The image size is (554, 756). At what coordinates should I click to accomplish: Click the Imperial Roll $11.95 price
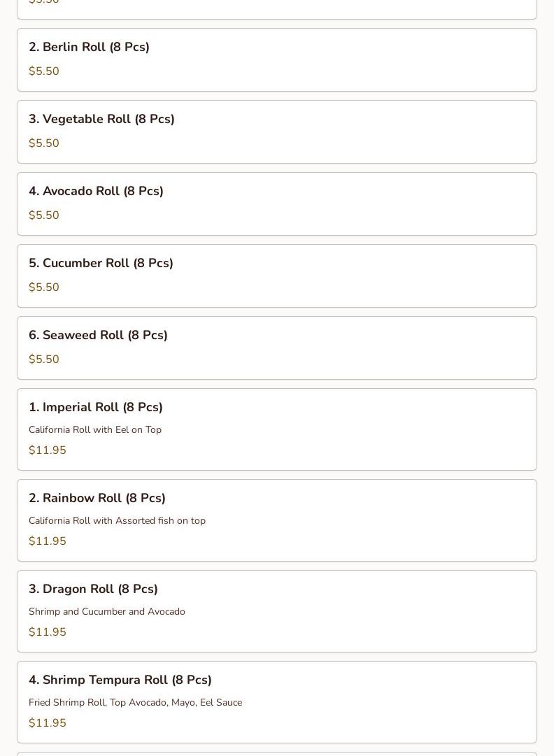pyautogui.click(x=48, y=450)
